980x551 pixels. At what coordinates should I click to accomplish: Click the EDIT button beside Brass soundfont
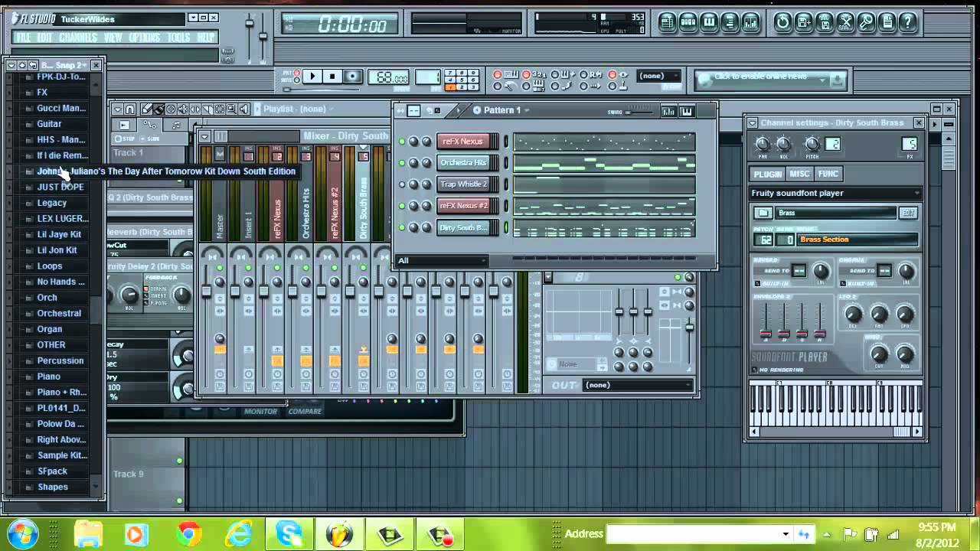pyautogui.click(x=908, y=213)
